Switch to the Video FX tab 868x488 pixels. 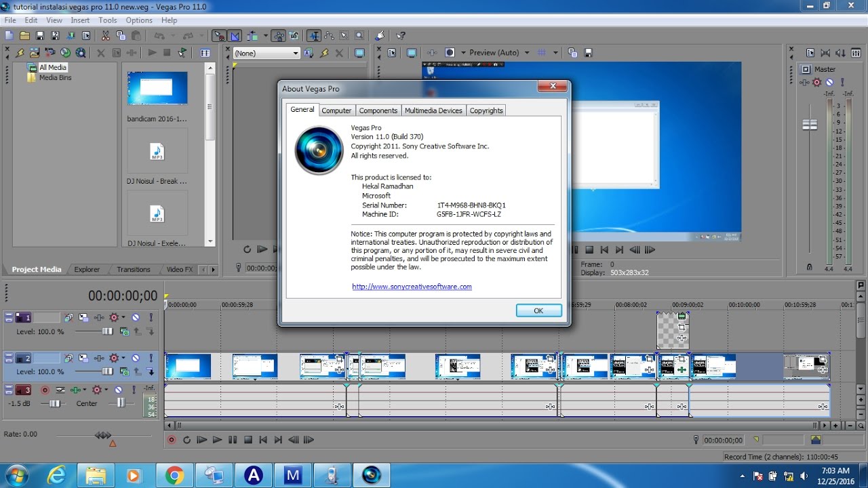point(180,269)
